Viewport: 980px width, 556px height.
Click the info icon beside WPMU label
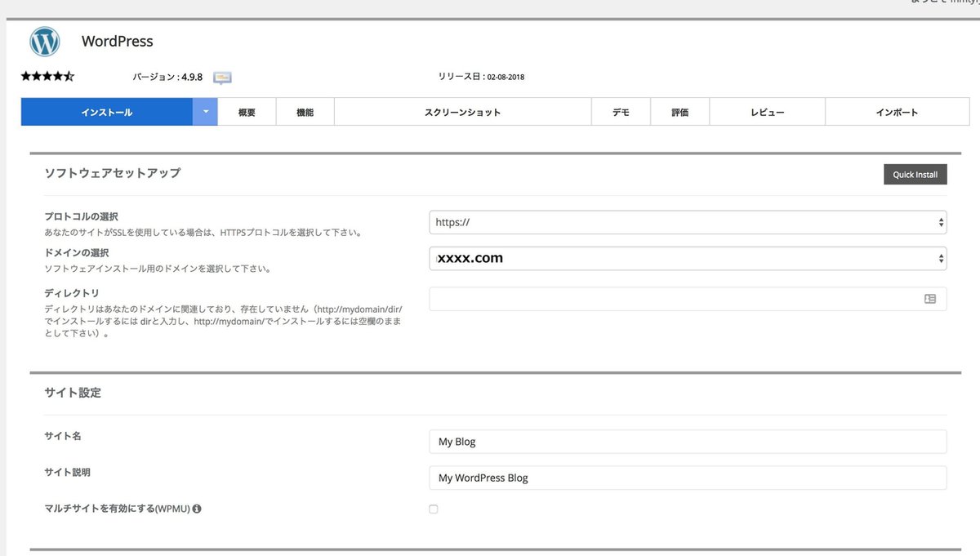[x=197, y=509]
